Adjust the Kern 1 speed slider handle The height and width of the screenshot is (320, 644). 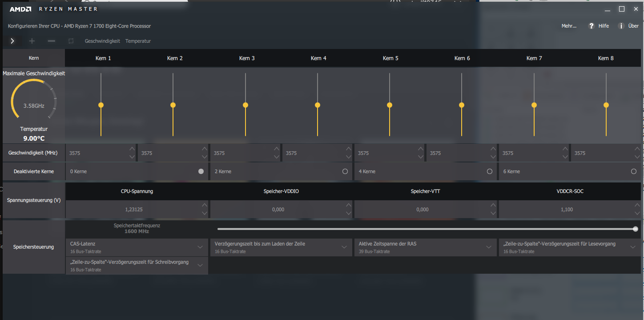click(101, 105)
